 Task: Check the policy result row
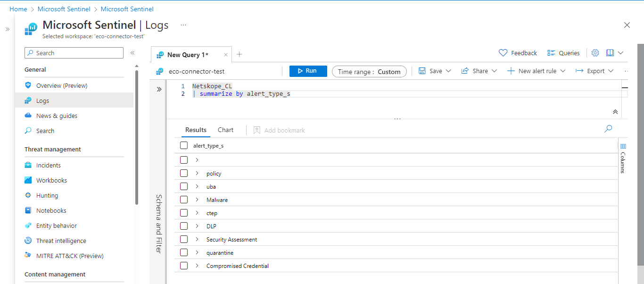(x=183, y=173)
